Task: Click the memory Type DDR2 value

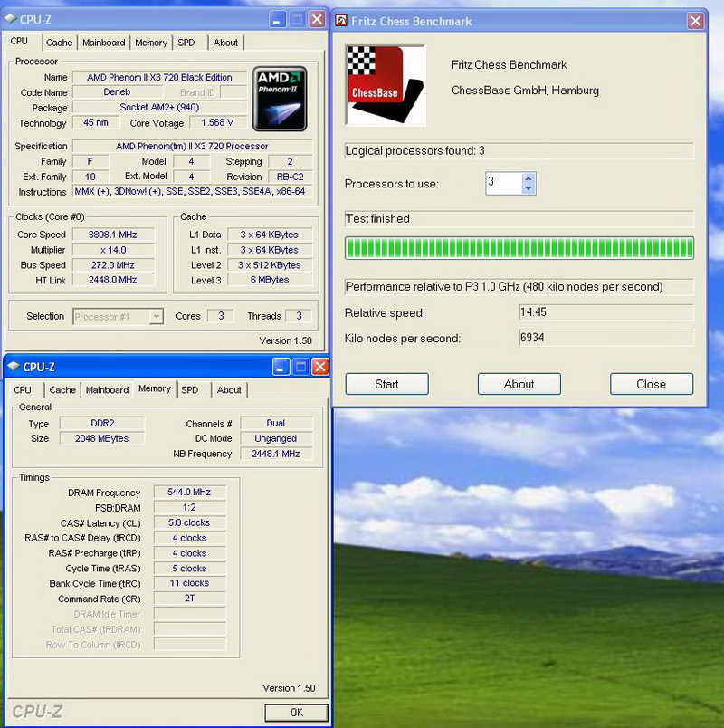Action: [x=102, y=423]
